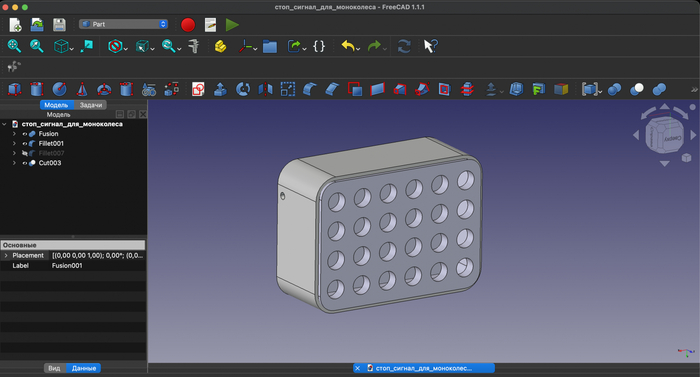
Task: Create a sweep along path
Action: pos(422,89)
